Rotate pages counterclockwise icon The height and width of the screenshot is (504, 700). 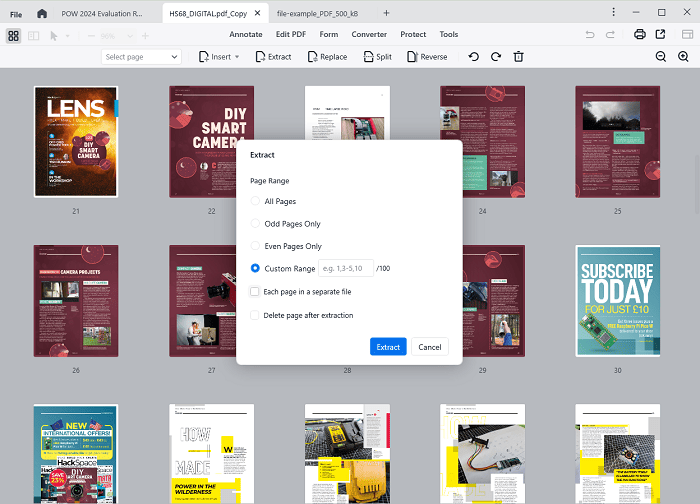pyautogui.click(x=473, y=57)
